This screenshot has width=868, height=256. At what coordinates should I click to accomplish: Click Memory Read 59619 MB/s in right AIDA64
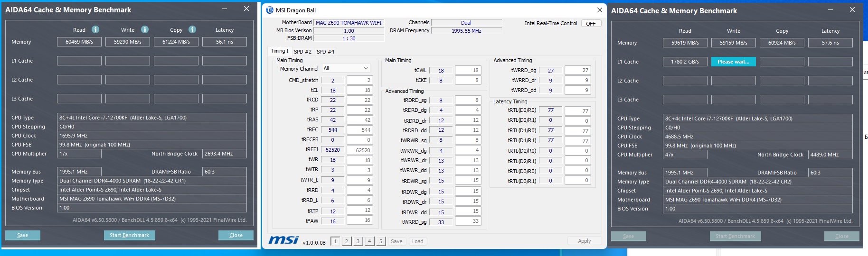click(x=685, y=43)
